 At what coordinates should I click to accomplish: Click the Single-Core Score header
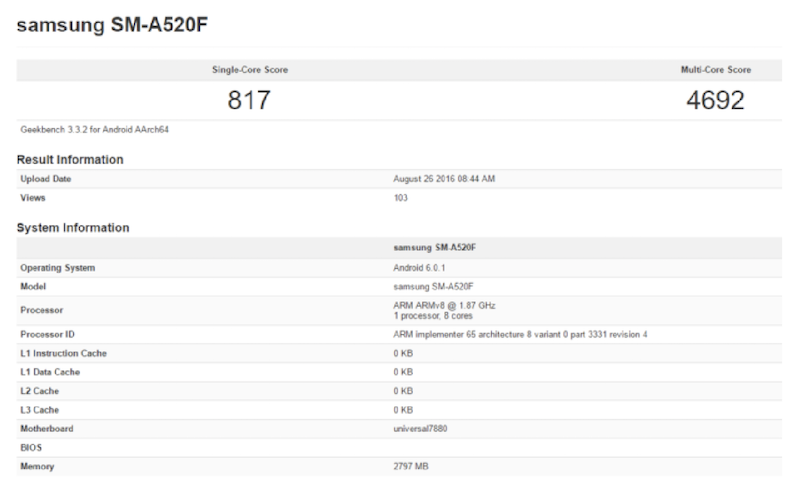click(250, 70)
